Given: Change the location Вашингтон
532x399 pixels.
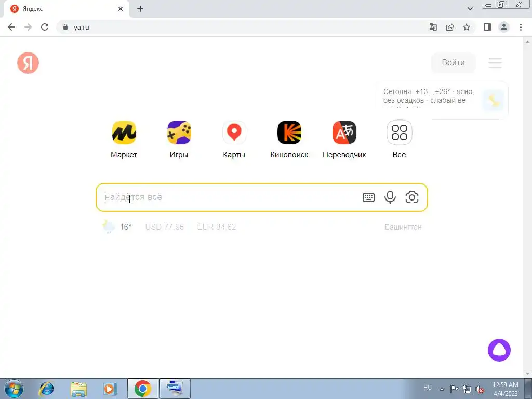Looking at the screenshot, I should (x=403, y=227).
